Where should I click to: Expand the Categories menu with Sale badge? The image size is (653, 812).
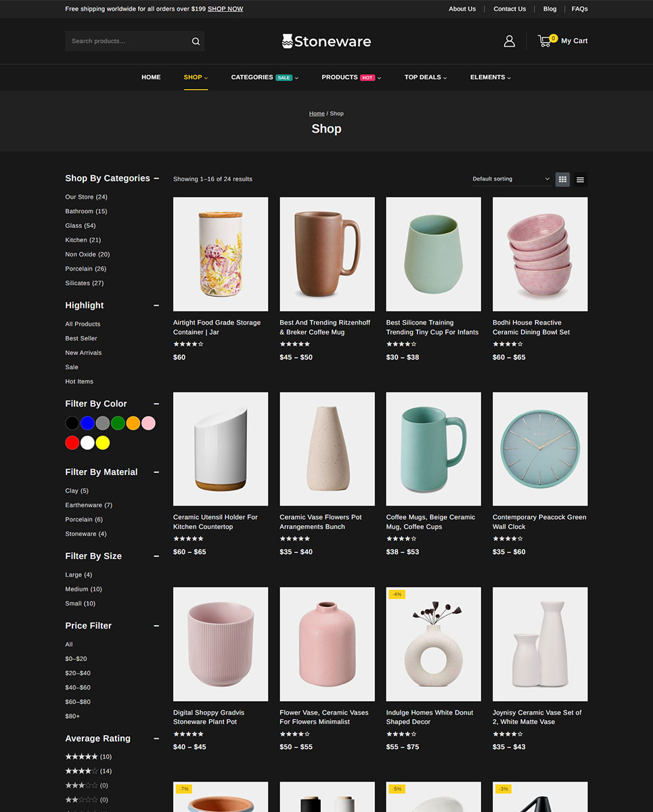pos(264,77)
